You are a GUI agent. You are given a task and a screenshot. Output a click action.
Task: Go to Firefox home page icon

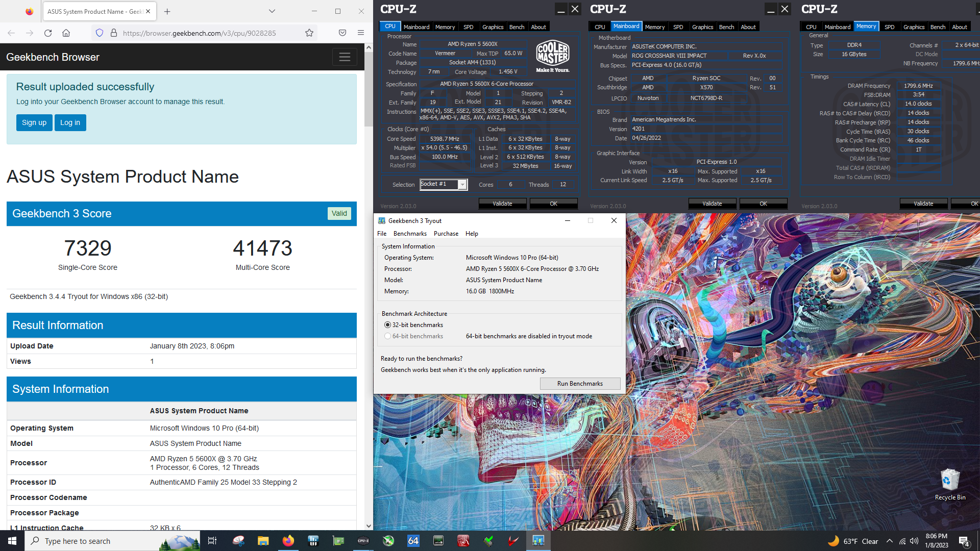66,33
